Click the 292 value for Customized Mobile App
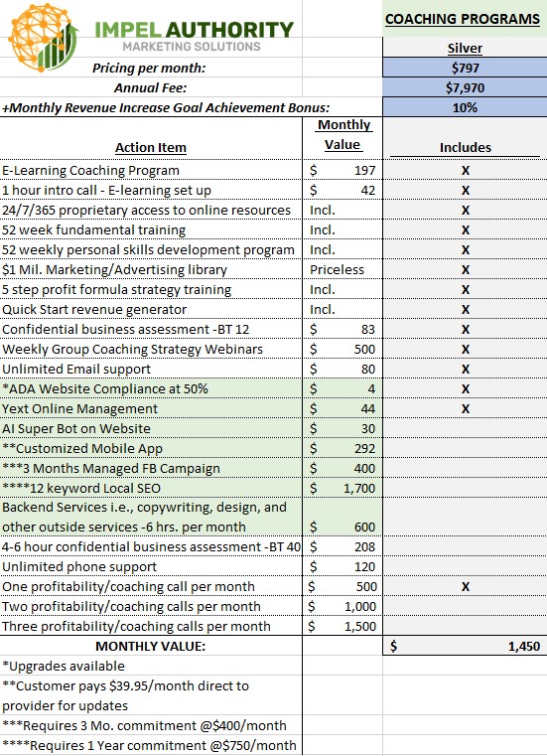 [364, 448]
